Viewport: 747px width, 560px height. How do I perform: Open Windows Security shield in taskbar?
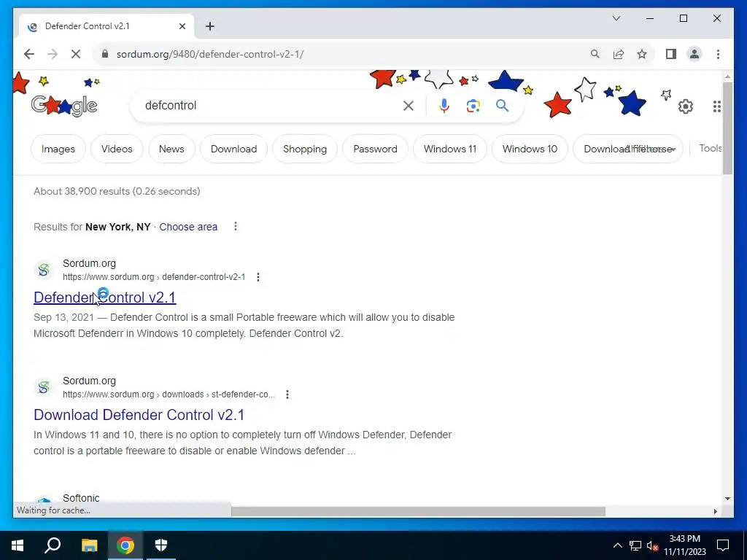tap(161, 545)
